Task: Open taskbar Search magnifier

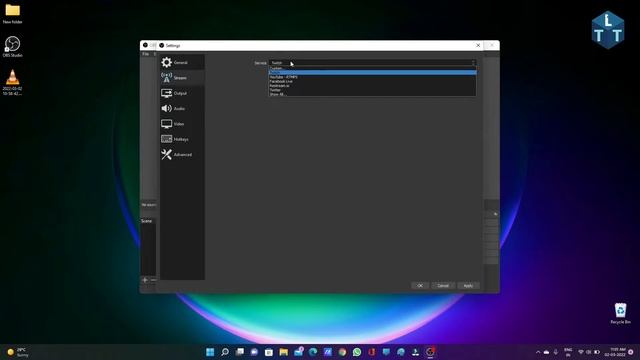Action: [x=225, y=352]
